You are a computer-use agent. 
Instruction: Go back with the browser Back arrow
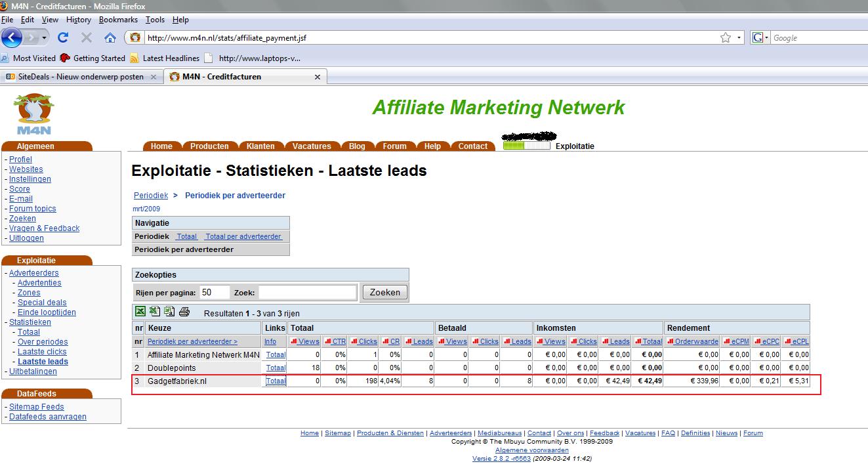(x=12, y=37)
